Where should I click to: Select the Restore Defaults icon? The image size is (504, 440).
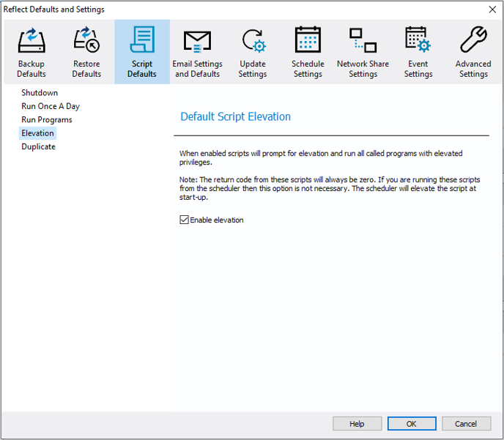86,40
